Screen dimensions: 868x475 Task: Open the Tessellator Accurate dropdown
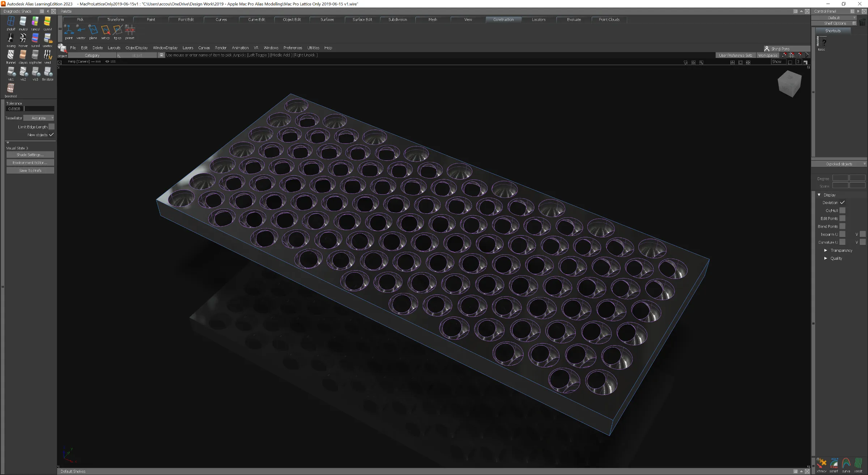(39, 118)
